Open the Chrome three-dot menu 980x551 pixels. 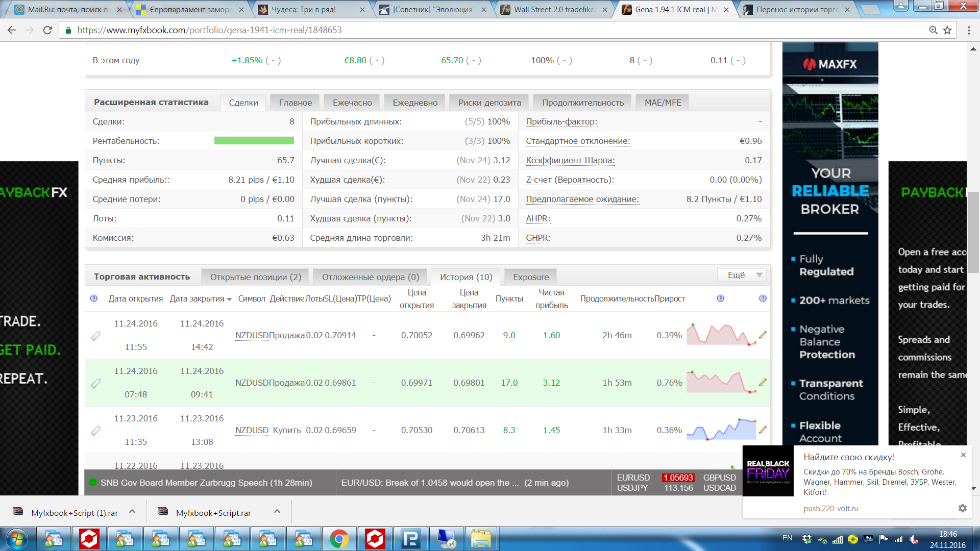click(x=969, y=30)
